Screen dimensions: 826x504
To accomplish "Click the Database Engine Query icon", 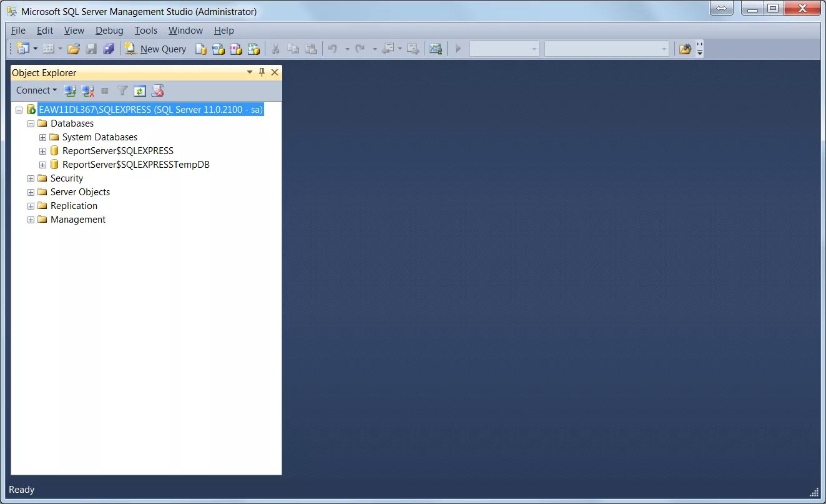I will 200,49.
